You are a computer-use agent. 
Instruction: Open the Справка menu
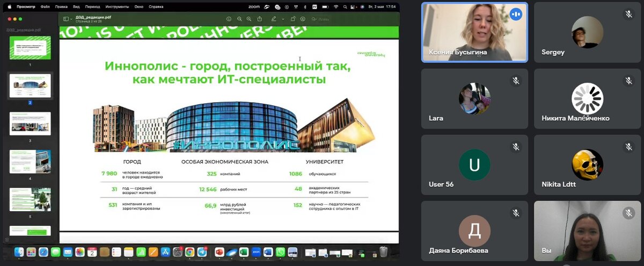(156, 6)
